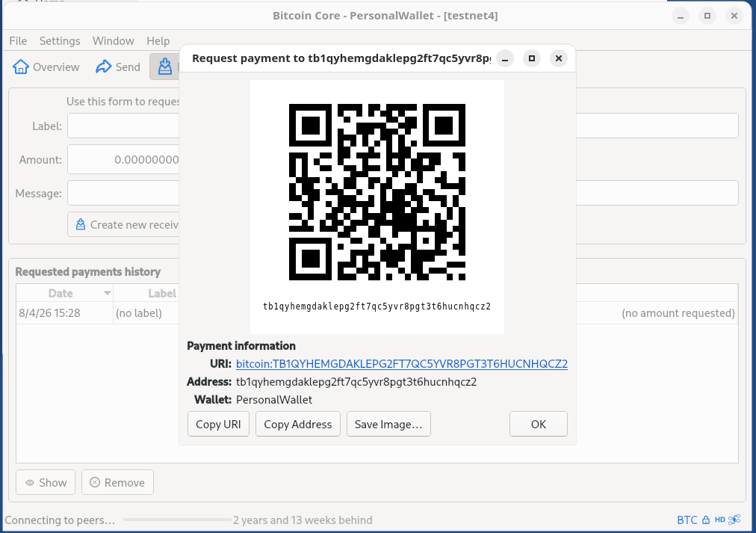The width and height of the screenshot is (756, 533).
Task: Click the Address value in Payment information
Action: click(x=356, y=382)
